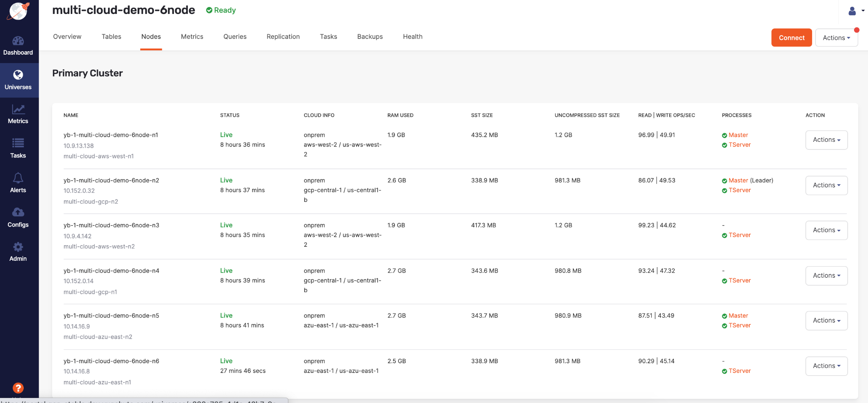Switch to the Overview tab

pyautogui.click(x=67, y=37)
